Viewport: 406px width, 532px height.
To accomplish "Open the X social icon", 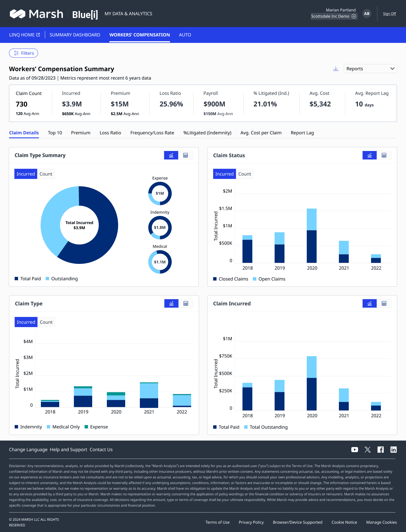I will tap(368, 450).
